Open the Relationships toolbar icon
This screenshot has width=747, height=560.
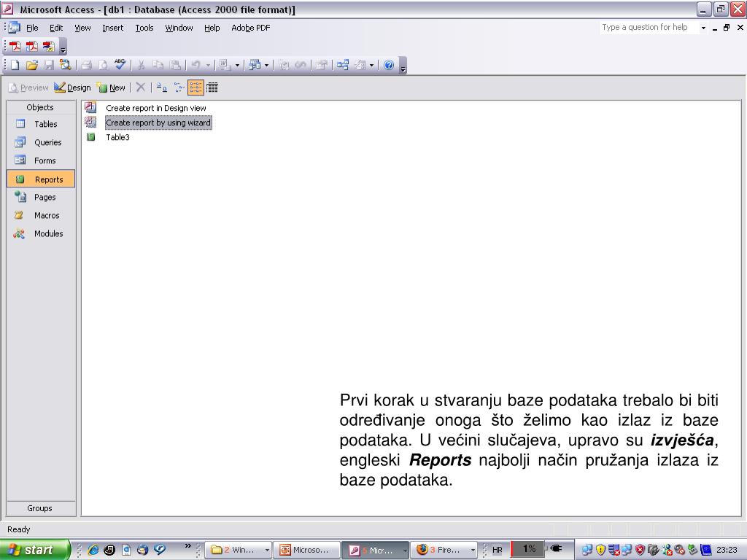(x=343, y=65)
